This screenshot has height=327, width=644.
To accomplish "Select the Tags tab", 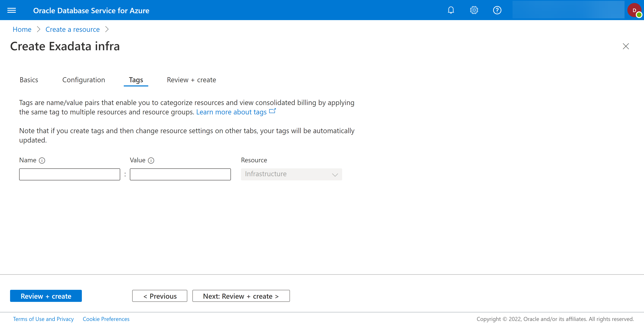I will point(136,80).
